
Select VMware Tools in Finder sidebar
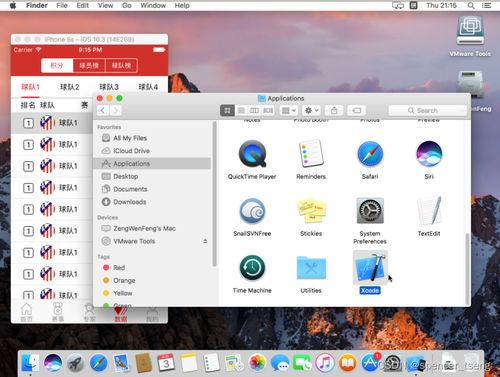point(152,241)
